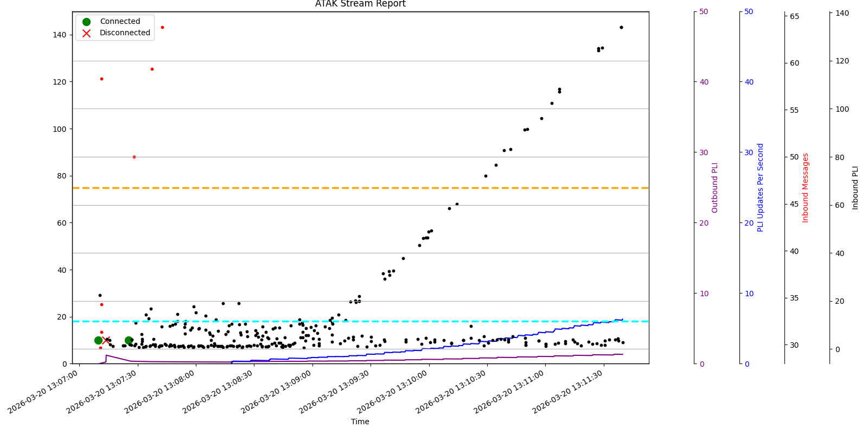This screenshot has height=434, width=868.
Task: Click the highest black data point near 143
Action: point(621,27)
